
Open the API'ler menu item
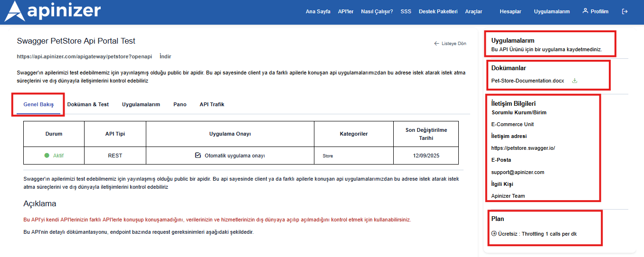[346, 12]
